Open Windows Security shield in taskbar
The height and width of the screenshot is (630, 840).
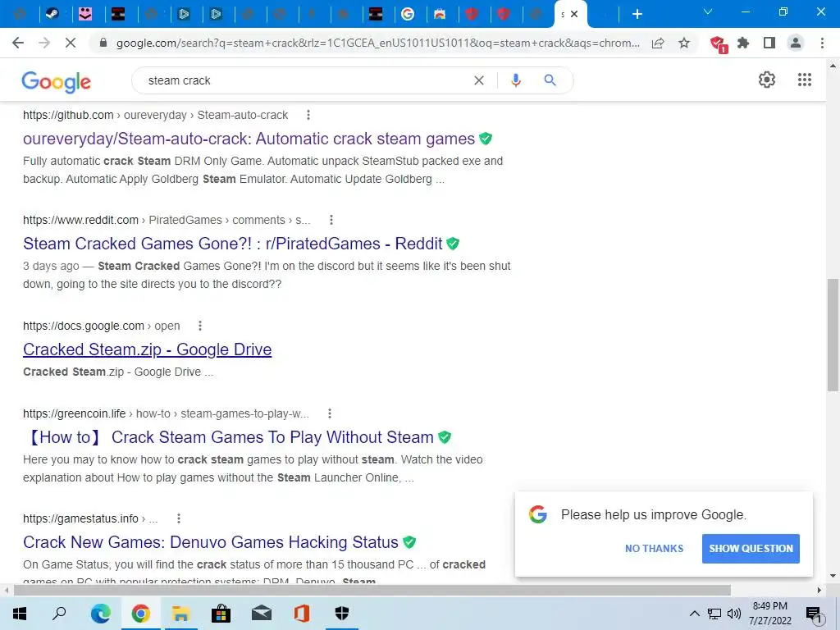(x=342, y=614)
